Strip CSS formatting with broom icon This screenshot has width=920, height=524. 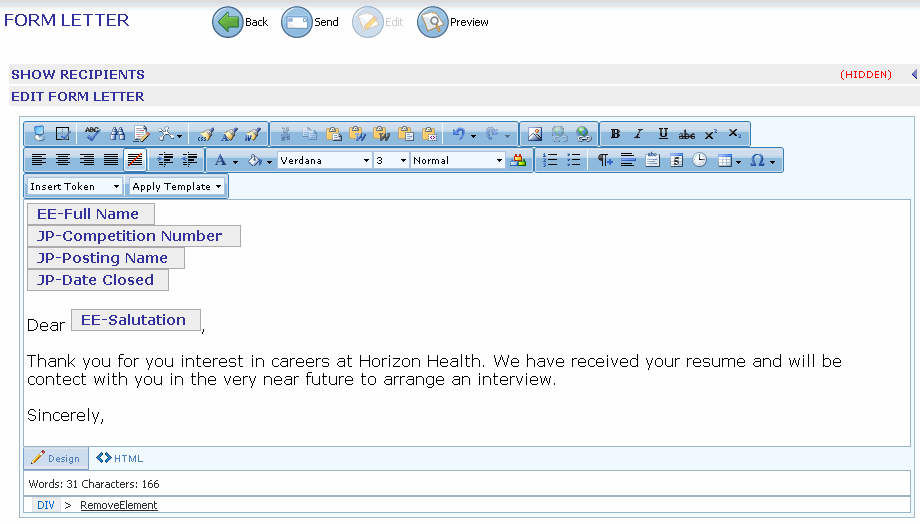pyautogui.click(x=205, y=134)
